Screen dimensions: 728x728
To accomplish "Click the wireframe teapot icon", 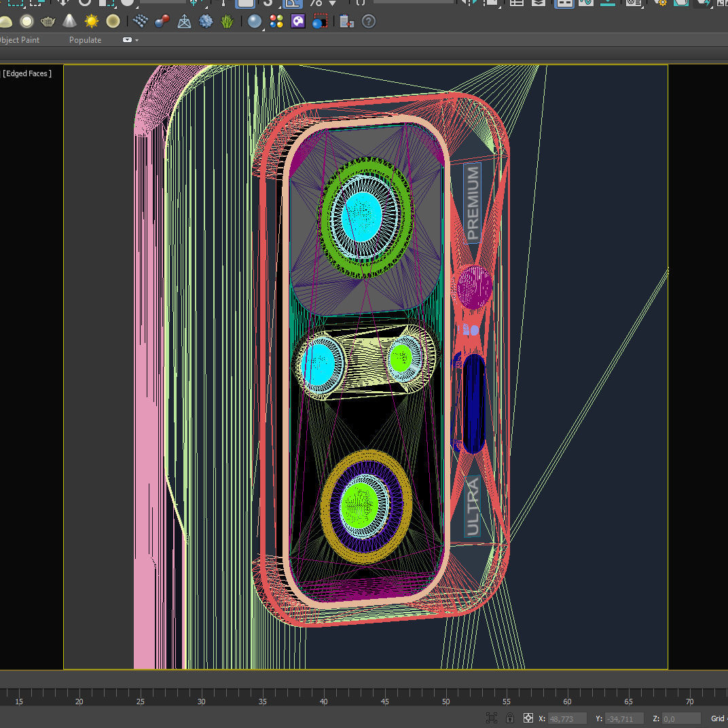I will 48,21.
